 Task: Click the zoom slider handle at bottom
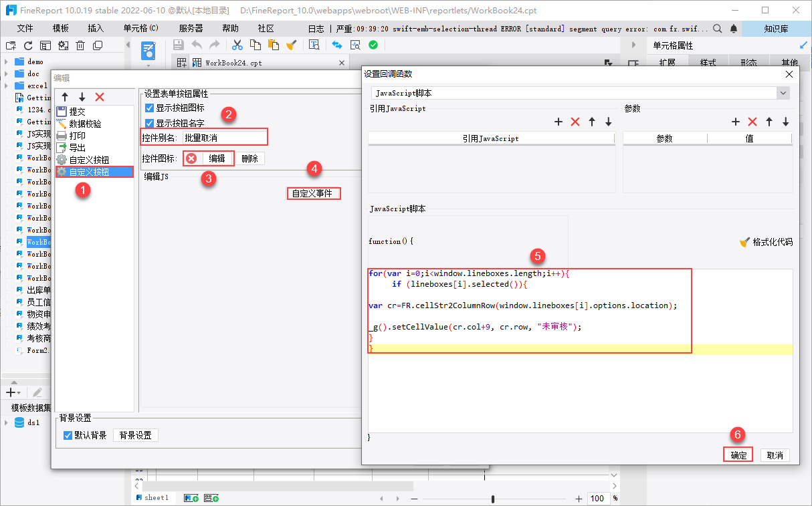[493, 499]
